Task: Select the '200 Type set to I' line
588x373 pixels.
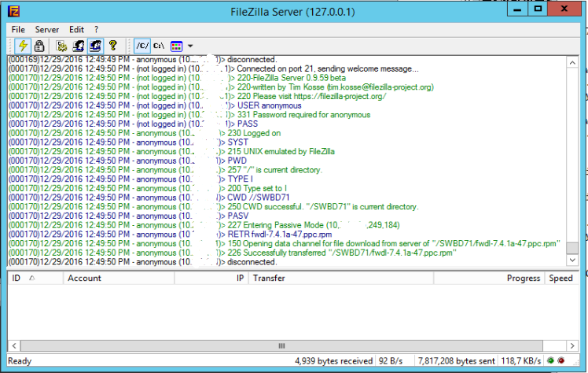Action: tap(147, 188)
